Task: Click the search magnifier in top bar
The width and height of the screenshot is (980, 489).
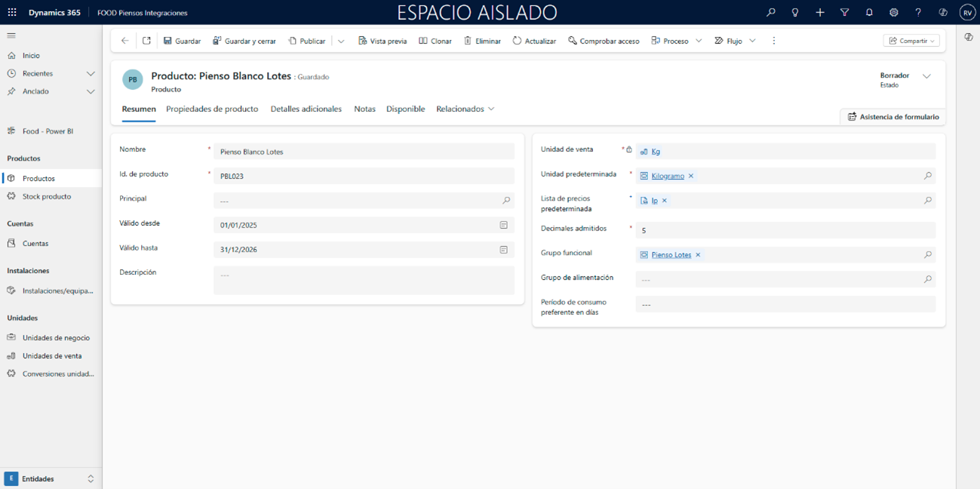Action: (770, 13)
